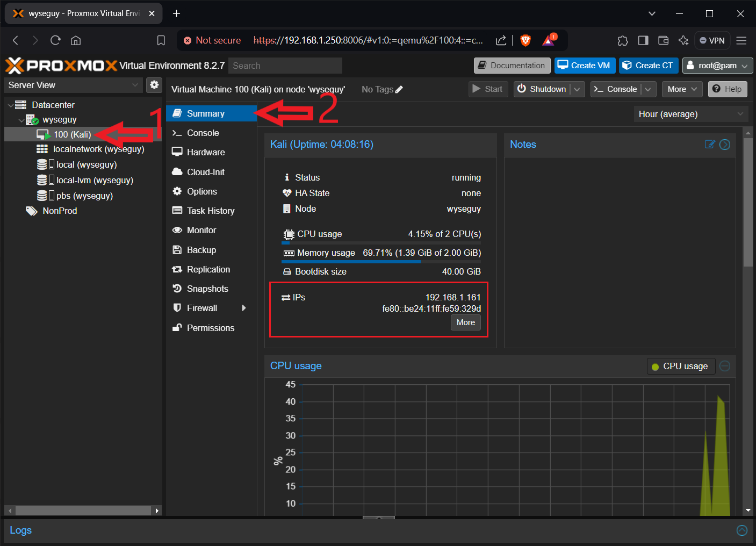Viewport: 756px width, 546px height.
Task: Open the Task History tab
Action: [x=212, y=211]
